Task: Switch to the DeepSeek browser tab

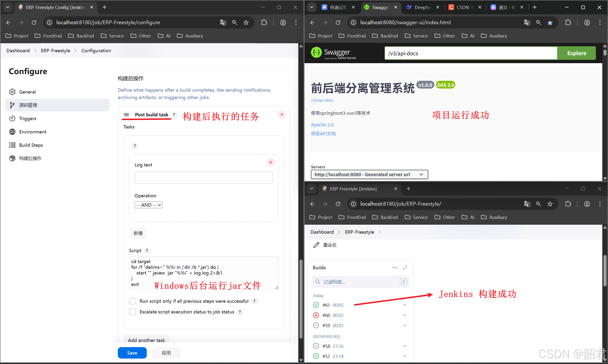Action: coord(422,7)
